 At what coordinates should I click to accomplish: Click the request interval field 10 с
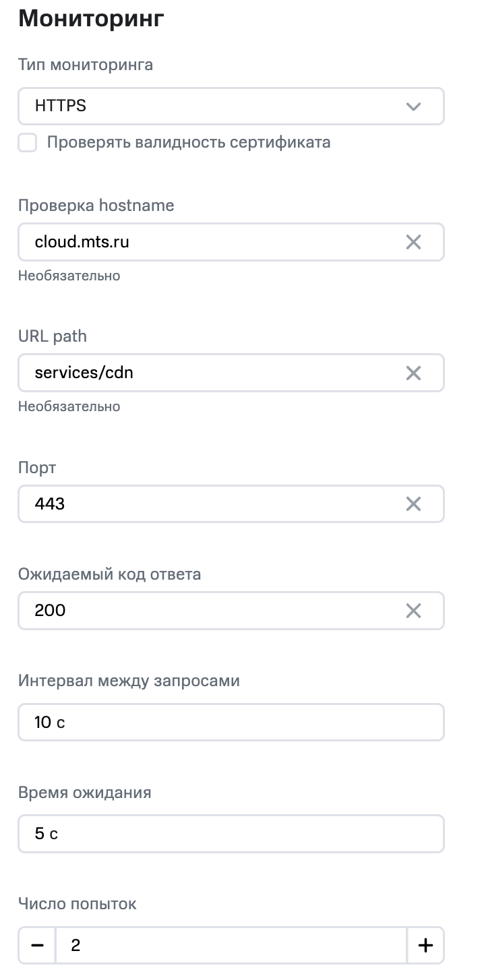(231, 723)
